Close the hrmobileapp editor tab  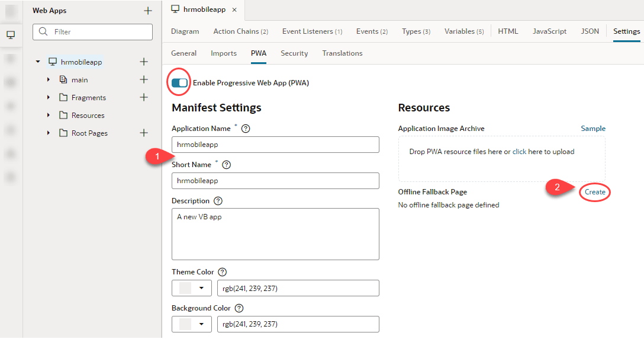(x=234, y=10)
